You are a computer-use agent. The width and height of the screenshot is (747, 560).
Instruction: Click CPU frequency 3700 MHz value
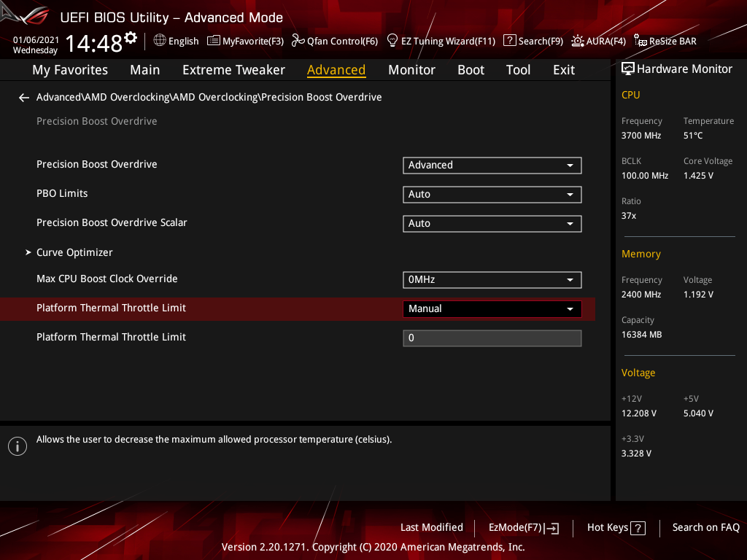[x=640, y=136]
